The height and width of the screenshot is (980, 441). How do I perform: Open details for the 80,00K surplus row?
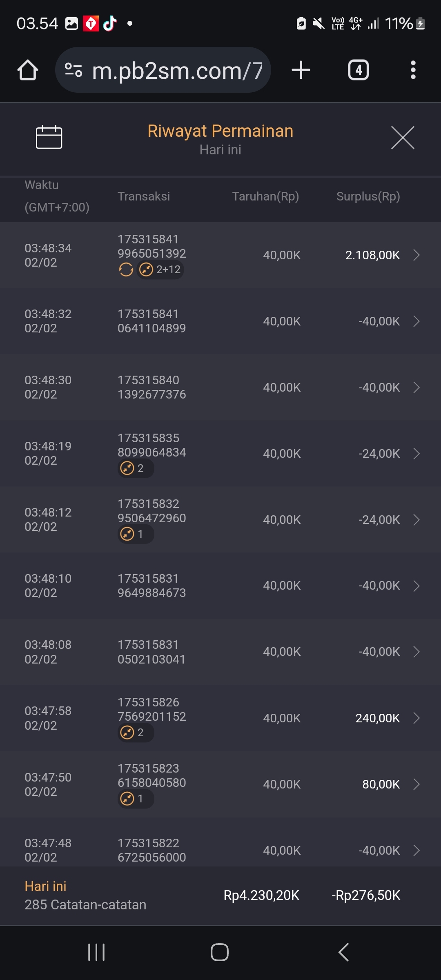(416, 784)
